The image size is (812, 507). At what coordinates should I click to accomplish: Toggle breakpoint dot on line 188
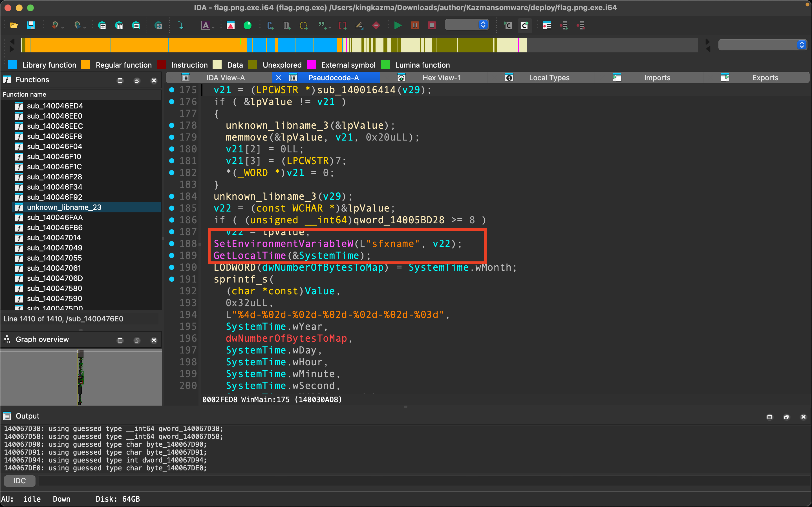(x=172, y=243)
